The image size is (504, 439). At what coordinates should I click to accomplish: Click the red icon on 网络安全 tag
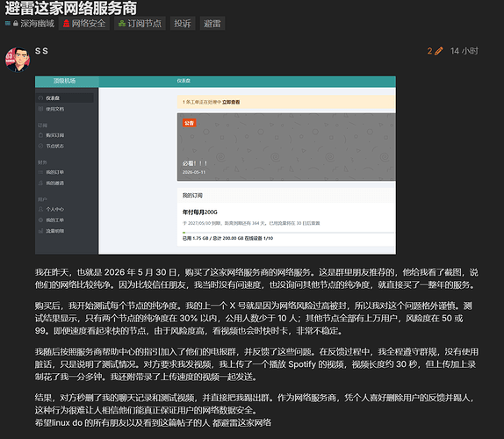pos(66,24)
